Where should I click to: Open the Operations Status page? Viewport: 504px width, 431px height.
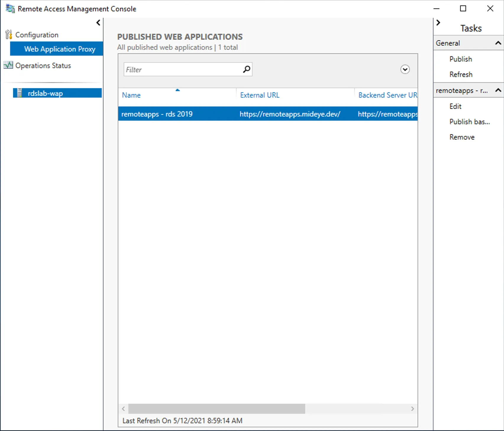coord(43,65)
